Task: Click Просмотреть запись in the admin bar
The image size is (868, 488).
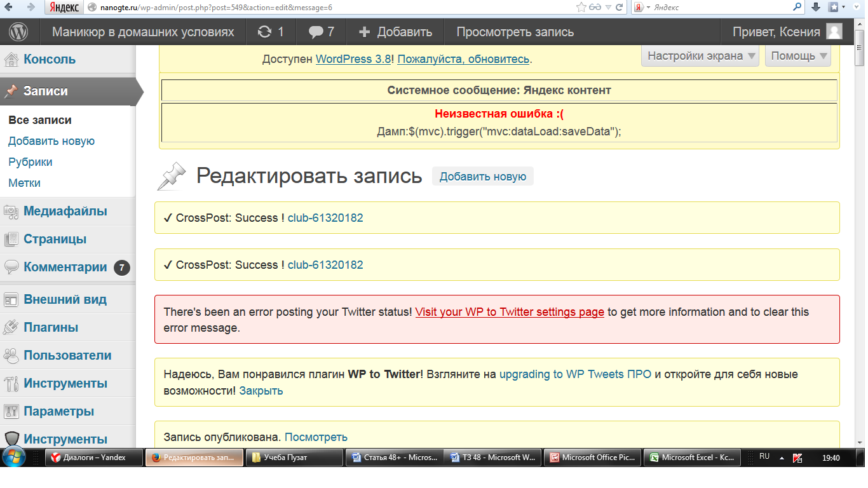Action: pos(515,32)
